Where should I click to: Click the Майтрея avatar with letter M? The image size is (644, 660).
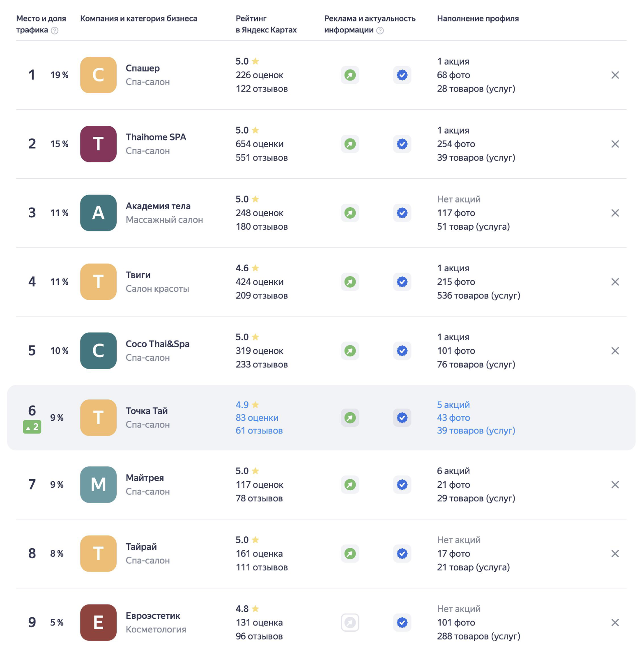[98, 485]
